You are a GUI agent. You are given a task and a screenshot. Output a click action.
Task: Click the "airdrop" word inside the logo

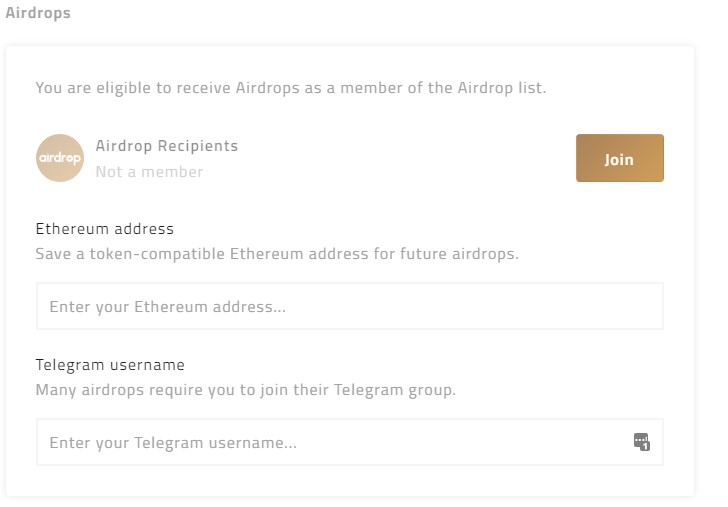(60, 159)
